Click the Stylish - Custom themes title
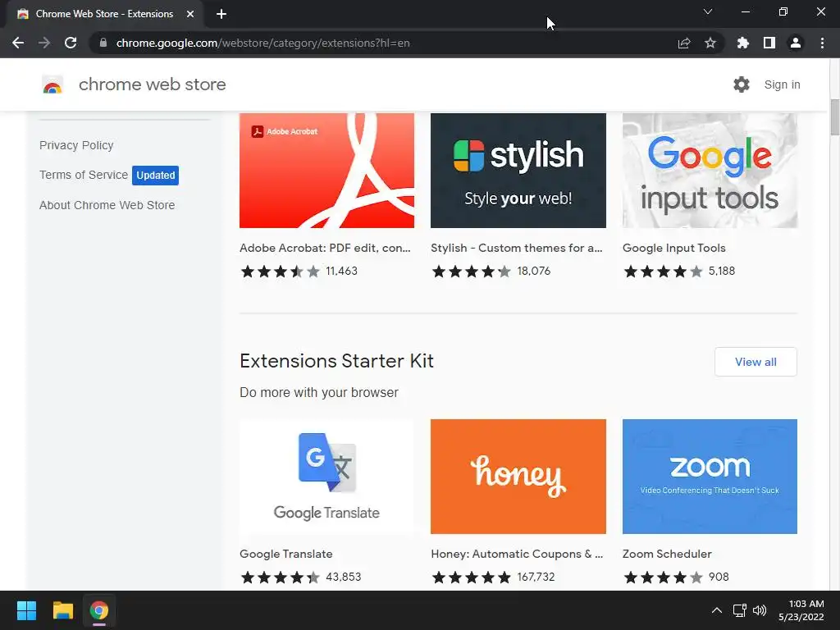Viewport: 840px width, 630px height. [517, 248]
